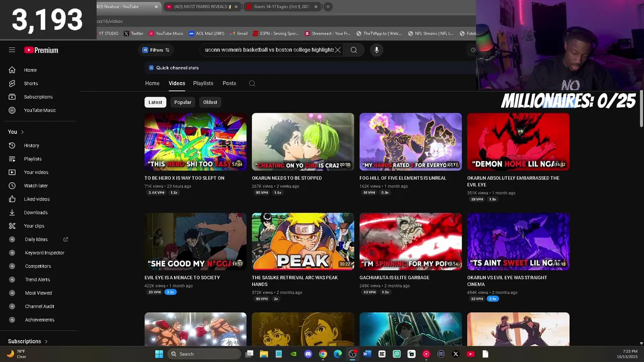644x362 pixels.
Task: Select the Oldest sort chip
Action: (x=210, y=102)
